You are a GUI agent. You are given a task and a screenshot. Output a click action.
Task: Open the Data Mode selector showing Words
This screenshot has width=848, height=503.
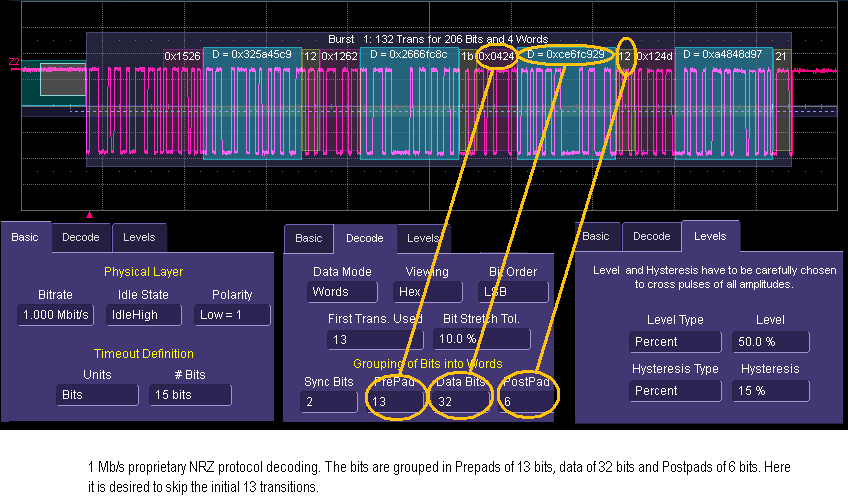pyautogui.click(x=342, y=292)
